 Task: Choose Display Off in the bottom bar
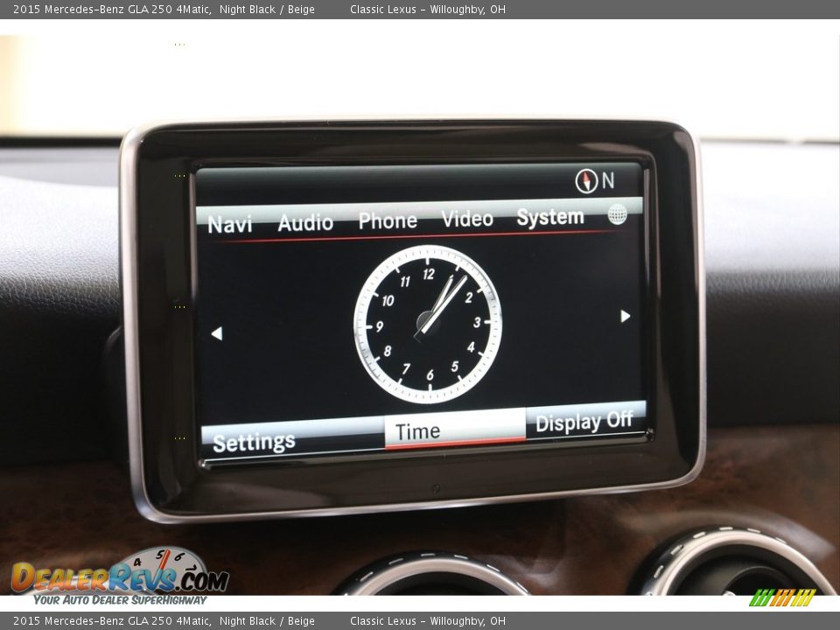tap(584, 422)
